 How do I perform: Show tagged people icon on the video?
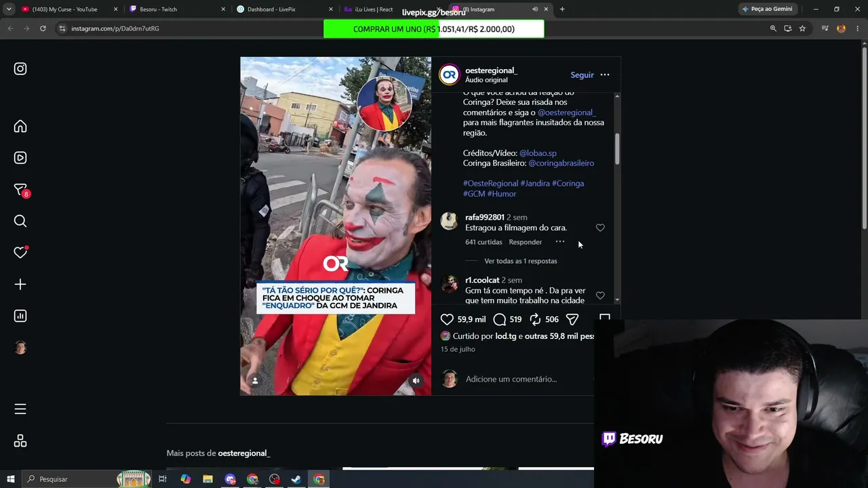coord(255,381)
